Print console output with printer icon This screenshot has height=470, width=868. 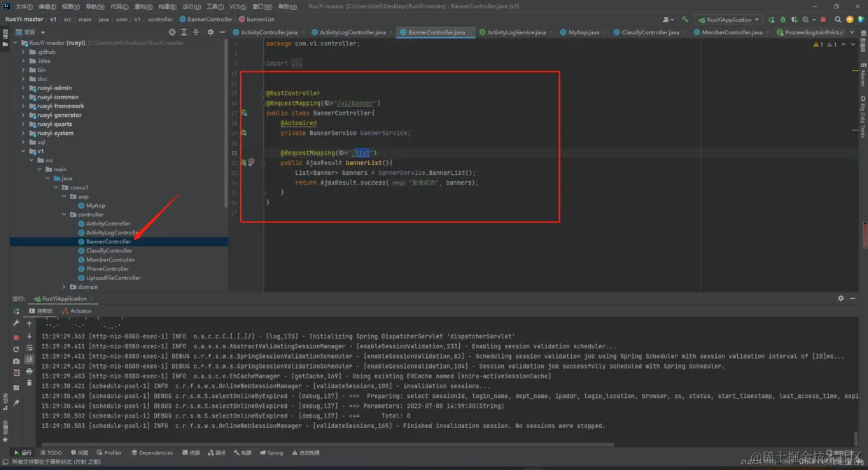pos(29,371)
